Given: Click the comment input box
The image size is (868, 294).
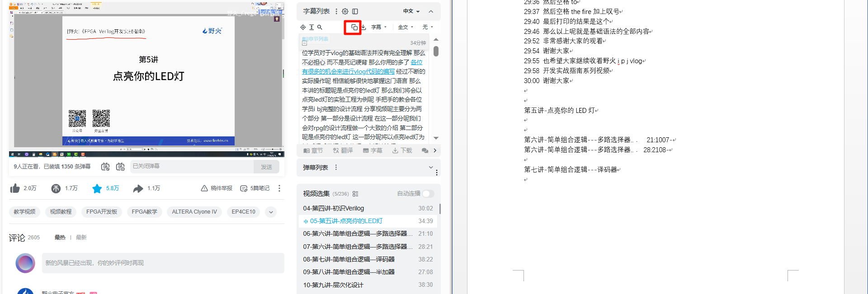Looking at the screenshot, I should (163, 263).
